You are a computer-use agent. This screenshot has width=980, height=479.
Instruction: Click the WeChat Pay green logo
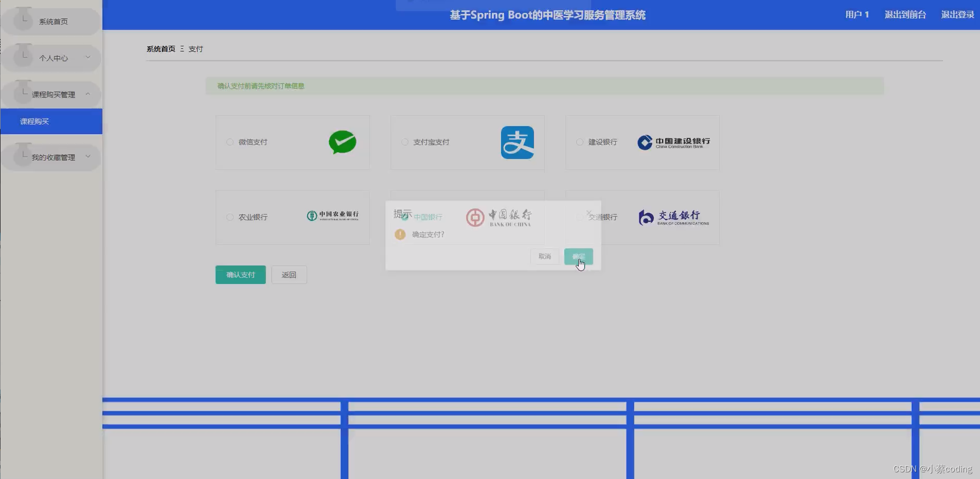tap(343, 142)
